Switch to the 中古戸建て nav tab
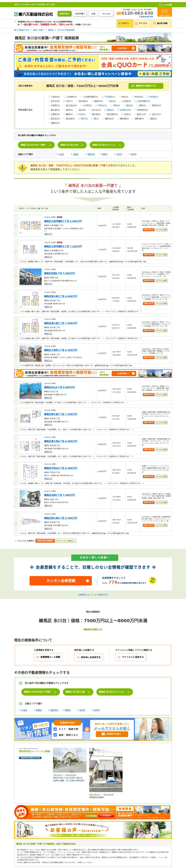186x868 pixels. [x=80, y=14]
